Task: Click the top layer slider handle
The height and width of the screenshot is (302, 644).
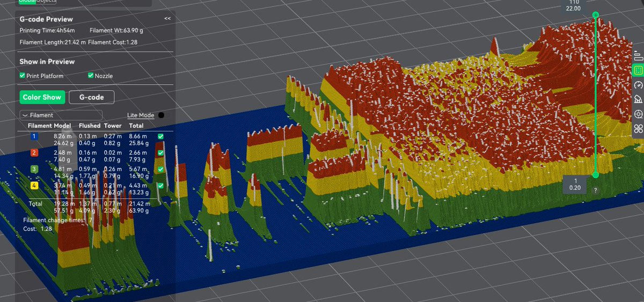Action: coord(595,15)
